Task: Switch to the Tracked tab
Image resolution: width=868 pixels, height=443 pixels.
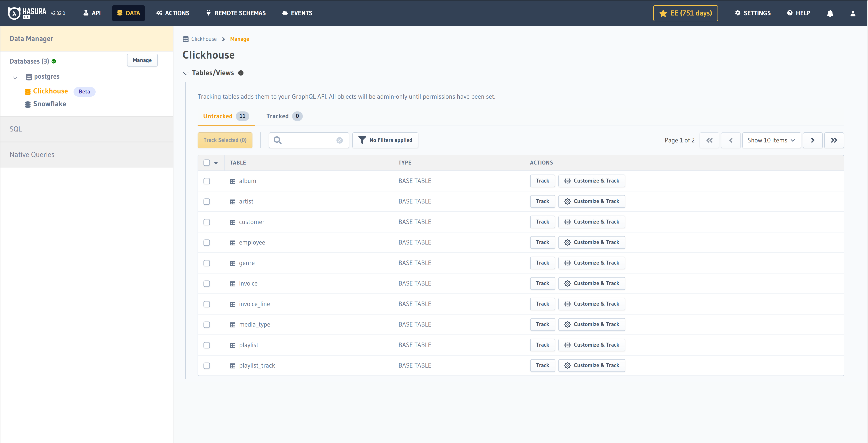Action: (284, 116)
